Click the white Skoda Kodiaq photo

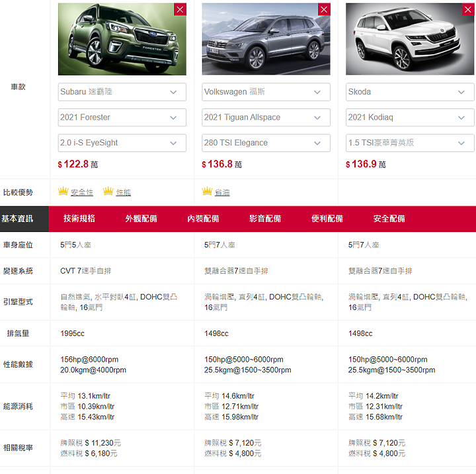coord(410,39)
